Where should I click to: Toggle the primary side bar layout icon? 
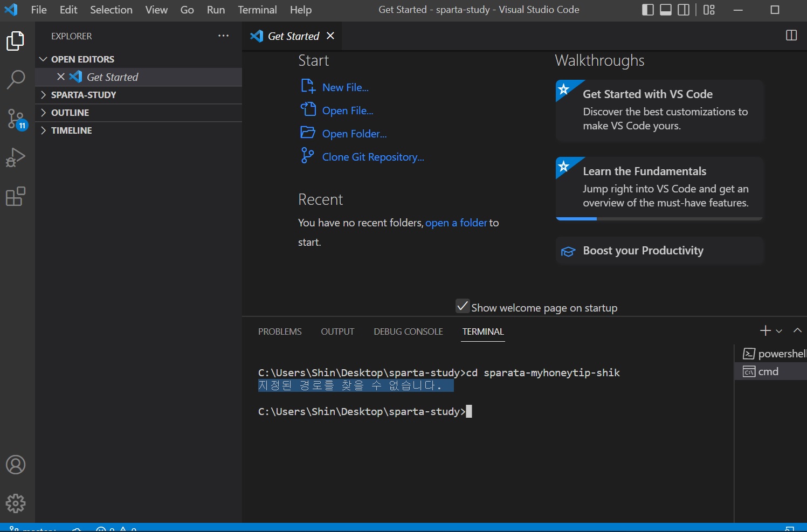click(x=648, y=10)
